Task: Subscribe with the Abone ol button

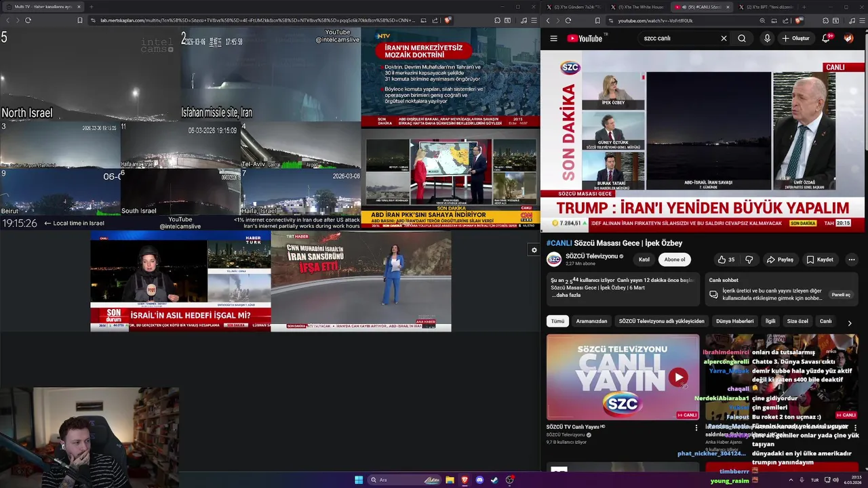Action: (674, 260)
